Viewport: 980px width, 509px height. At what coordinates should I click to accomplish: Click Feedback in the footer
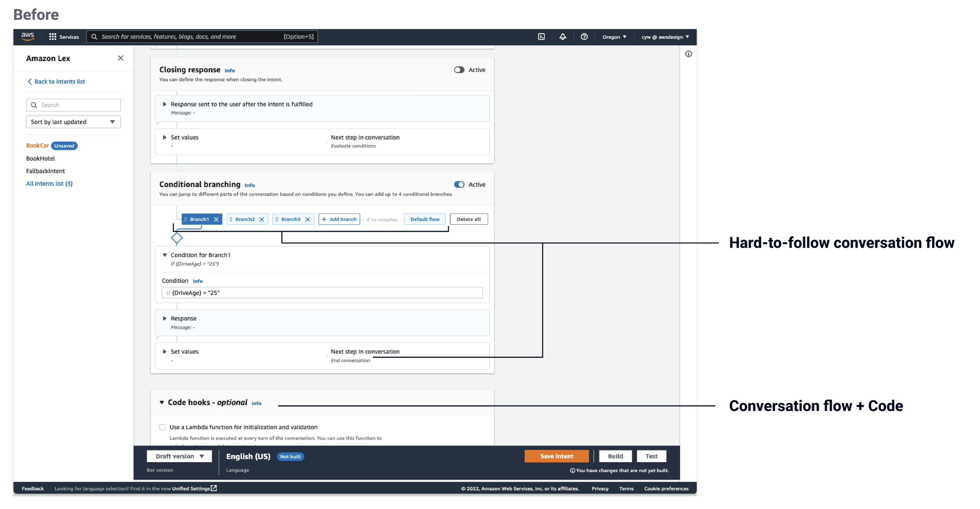(33, 489)
